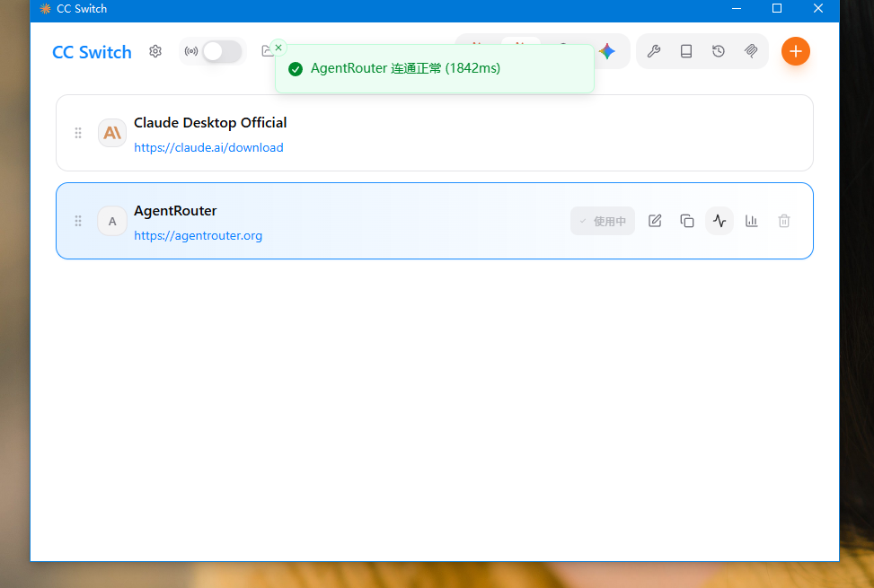Click Claude Desktop Official drag handle
The width and height of the screenshot is (874, 588).
[x=78, y=133]
